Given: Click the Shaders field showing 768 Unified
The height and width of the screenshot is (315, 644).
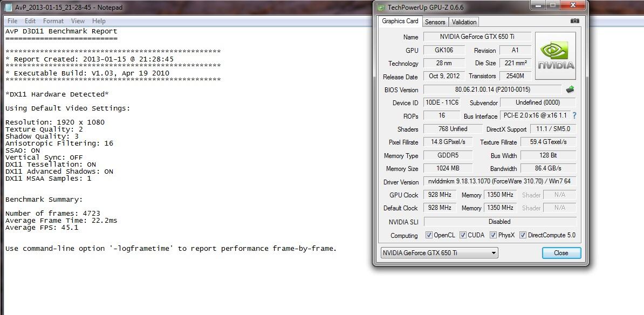Looking at the screenshot, I should point(453,129).
